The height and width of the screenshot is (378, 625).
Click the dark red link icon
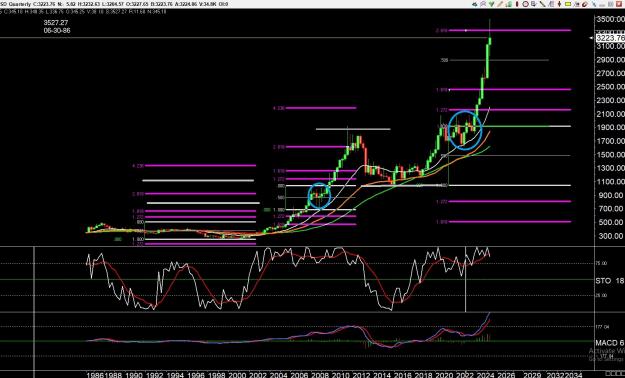[584, 4]
